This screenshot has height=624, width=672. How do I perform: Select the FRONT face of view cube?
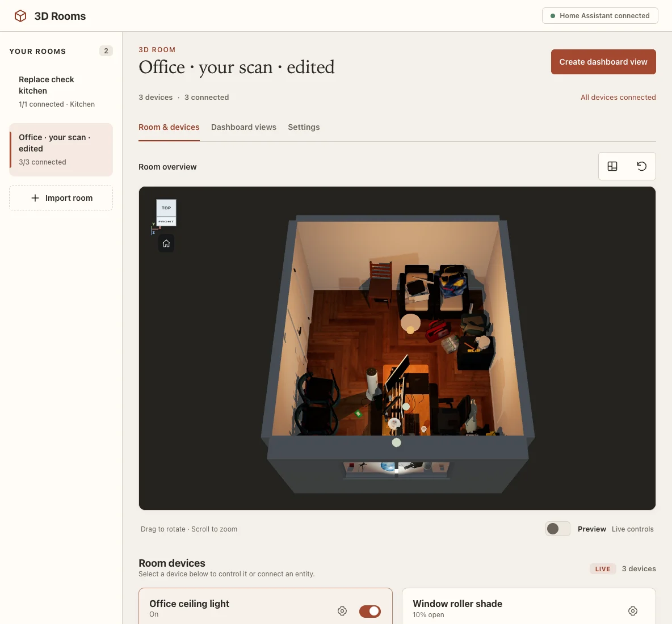tap(166, 221)
